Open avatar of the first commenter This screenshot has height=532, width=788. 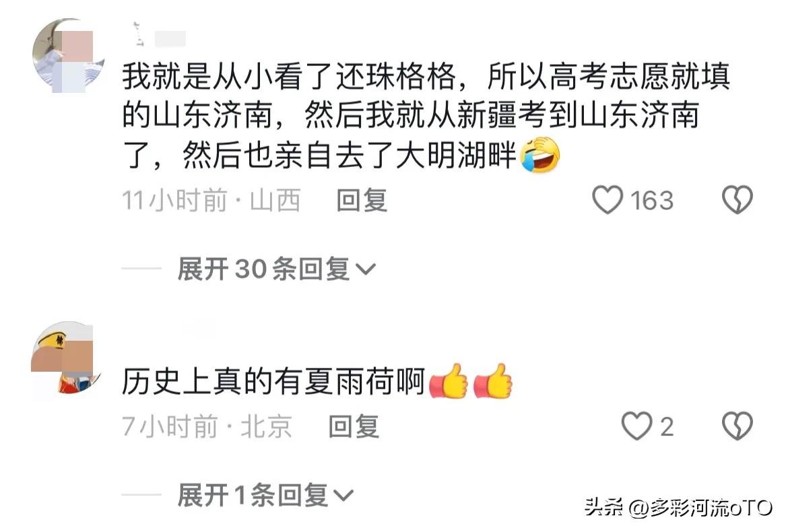[x=69, y=56]
